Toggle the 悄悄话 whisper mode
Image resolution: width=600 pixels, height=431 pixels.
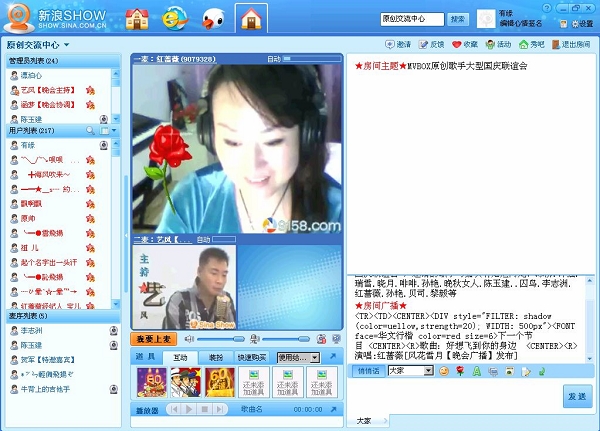point(367,371)
